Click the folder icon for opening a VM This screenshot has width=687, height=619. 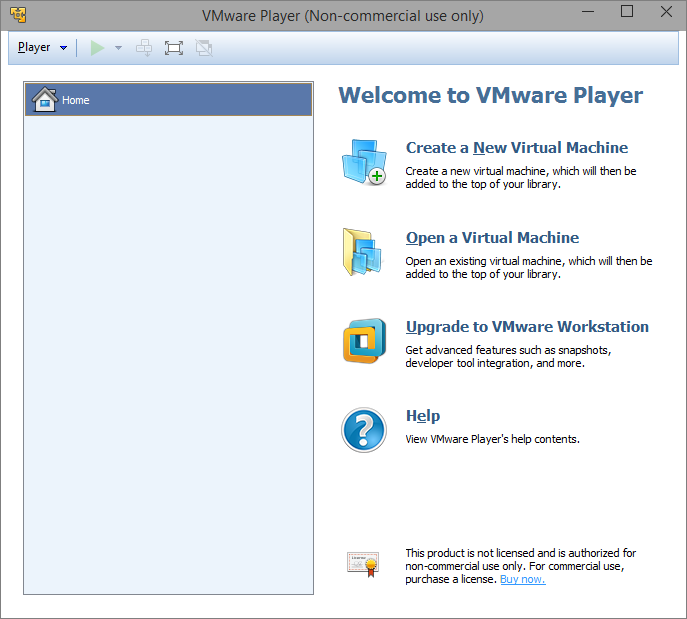pyautogui.click(x=362, y=252)
